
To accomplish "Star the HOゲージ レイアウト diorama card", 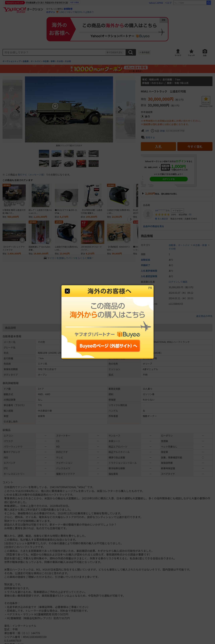I will pos(22,240).
